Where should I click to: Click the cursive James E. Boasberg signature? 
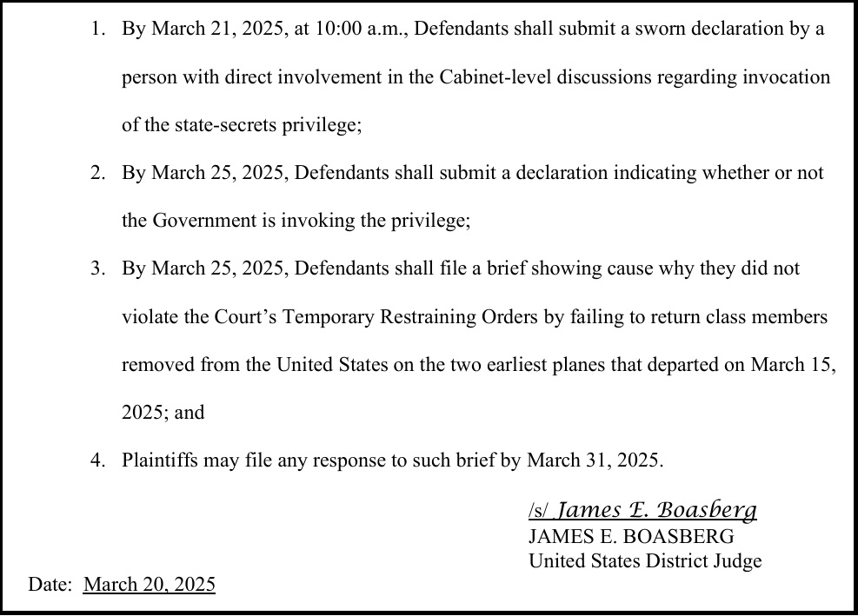(x=656, y=510)
